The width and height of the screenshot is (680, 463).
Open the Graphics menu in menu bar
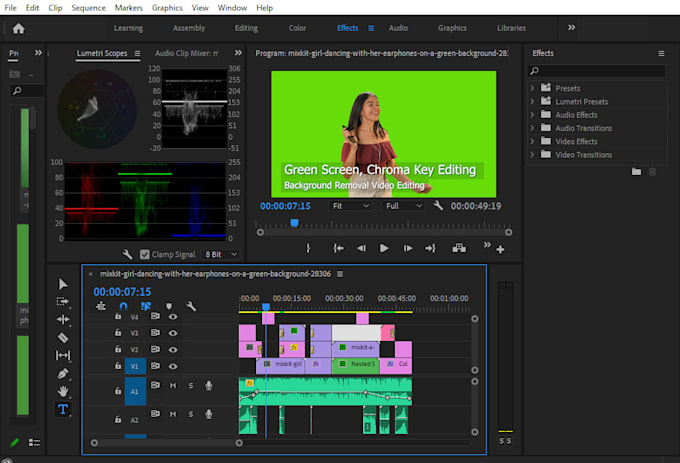click(x=167, y=8)
